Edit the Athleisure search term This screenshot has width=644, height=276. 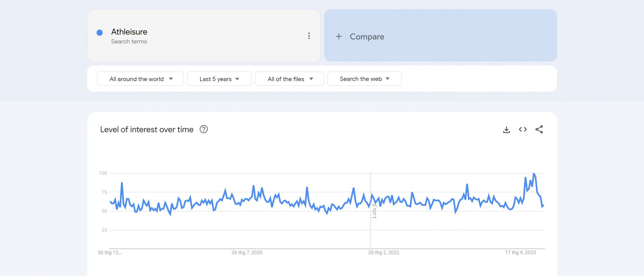pyautogui.click(x=129, y=32)
